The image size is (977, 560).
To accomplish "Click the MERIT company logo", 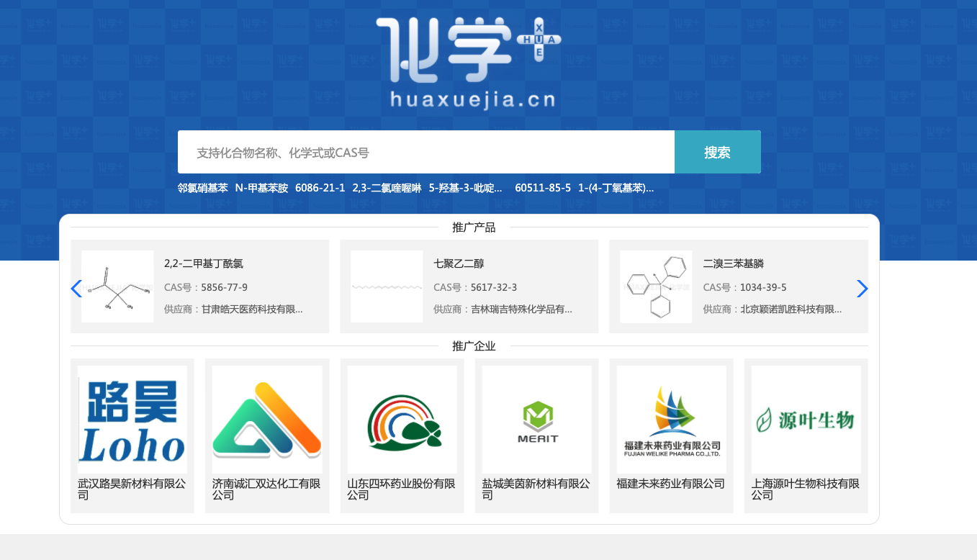I will [537, 420].
